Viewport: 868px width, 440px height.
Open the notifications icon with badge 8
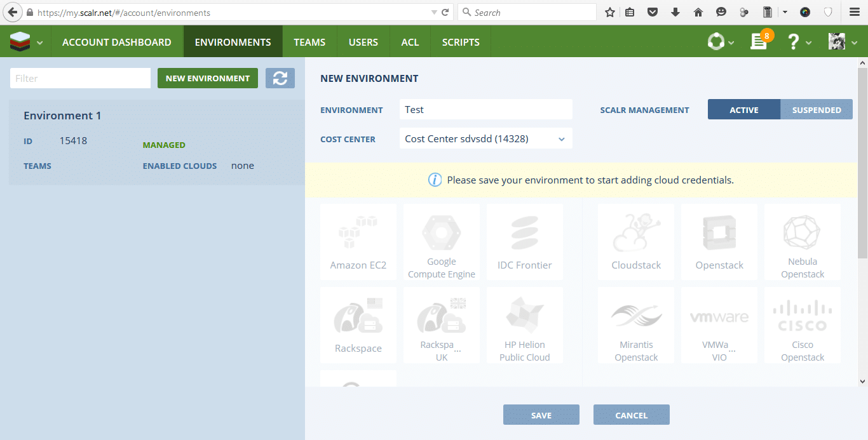[x=759, y=42]
